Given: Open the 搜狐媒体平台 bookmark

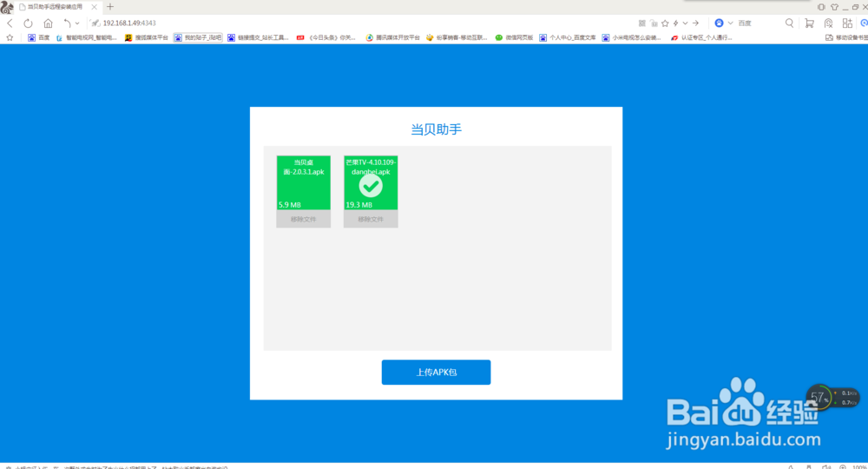Looking at the screenshot, I should point(146,37).
